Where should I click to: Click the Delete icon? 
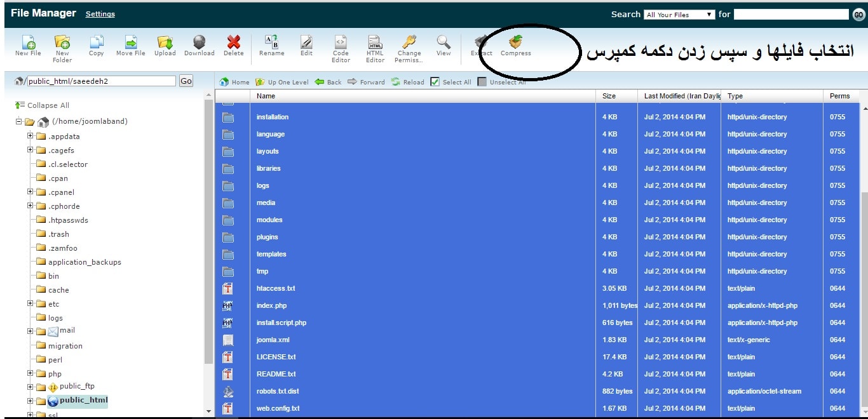pyautogui.click(x=233, y=44)
